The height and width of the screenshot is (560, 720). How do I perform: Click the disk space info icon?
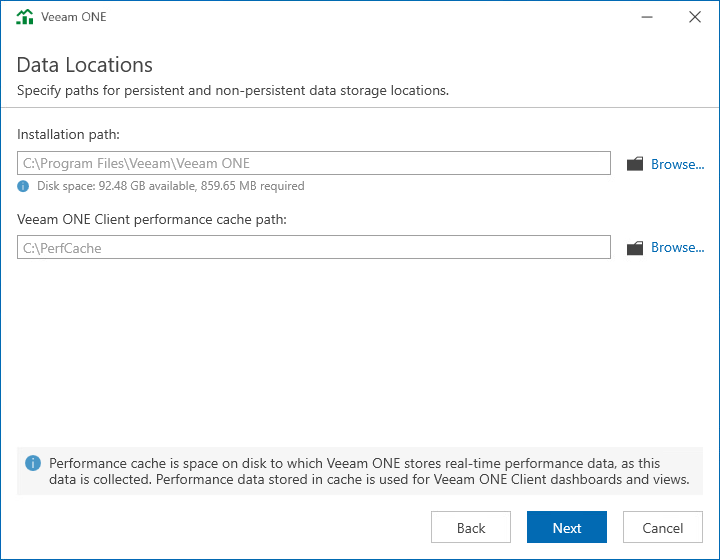(x=23, y=186)
